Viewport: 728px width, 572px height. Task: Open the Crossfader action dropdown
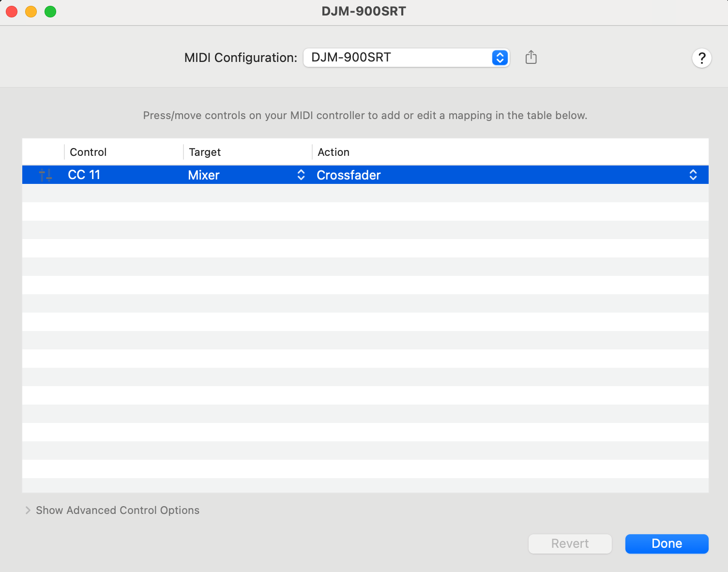[503, 175]
